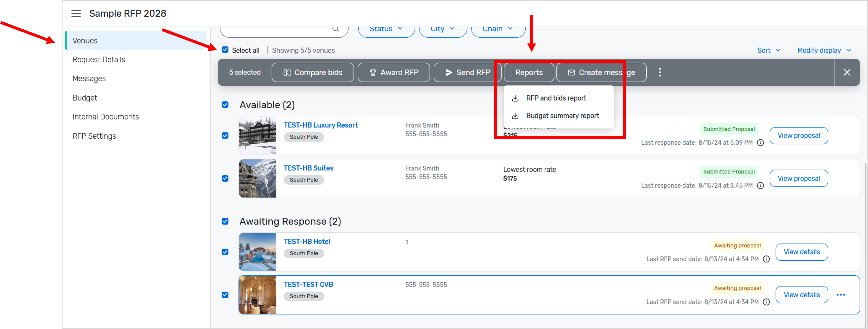This screenshot has width=868, height=329.
Task: Expand the Modify display options
Action: tap(824, 50)
